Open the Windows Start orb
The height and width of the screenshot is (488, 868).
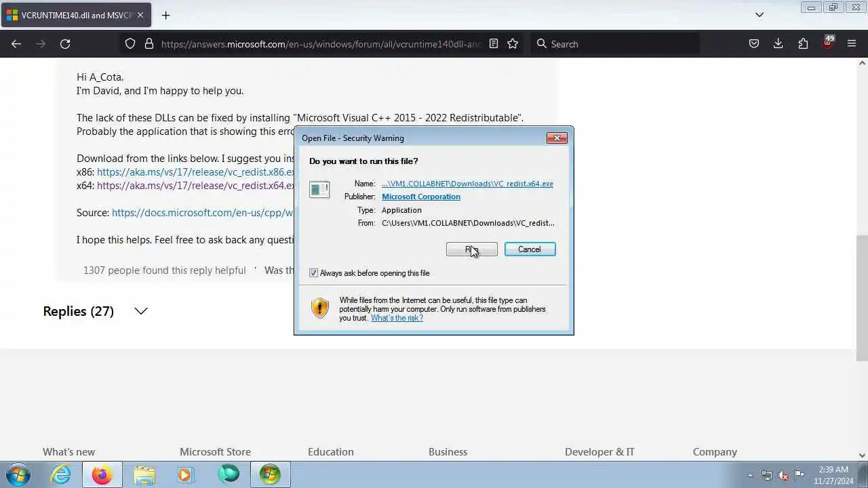point(18,474)
